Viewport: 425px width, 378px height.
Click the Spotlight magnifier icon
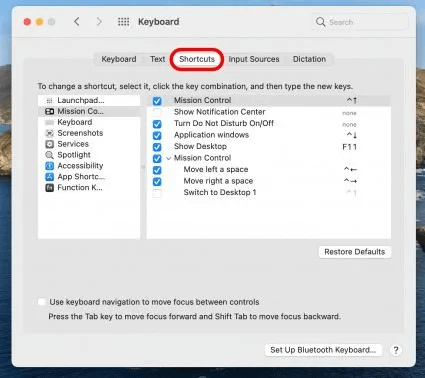(x=49, y=155)
